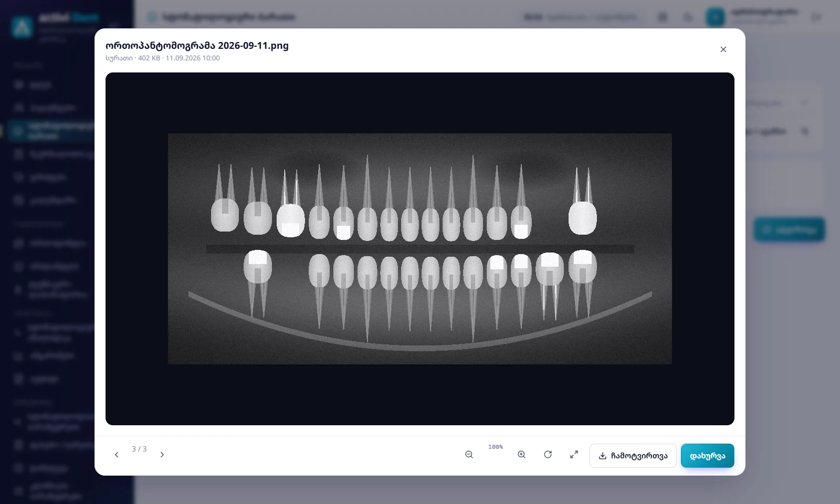This screenshot has width=840, height=504.
Task: Close the image viewer with the X icon
Action: tap(723, 49)
